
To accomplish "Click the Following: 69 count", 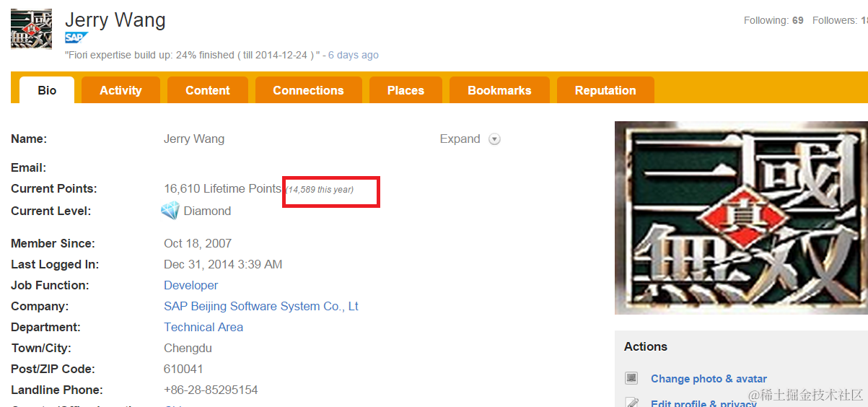I will click(773, 20).
